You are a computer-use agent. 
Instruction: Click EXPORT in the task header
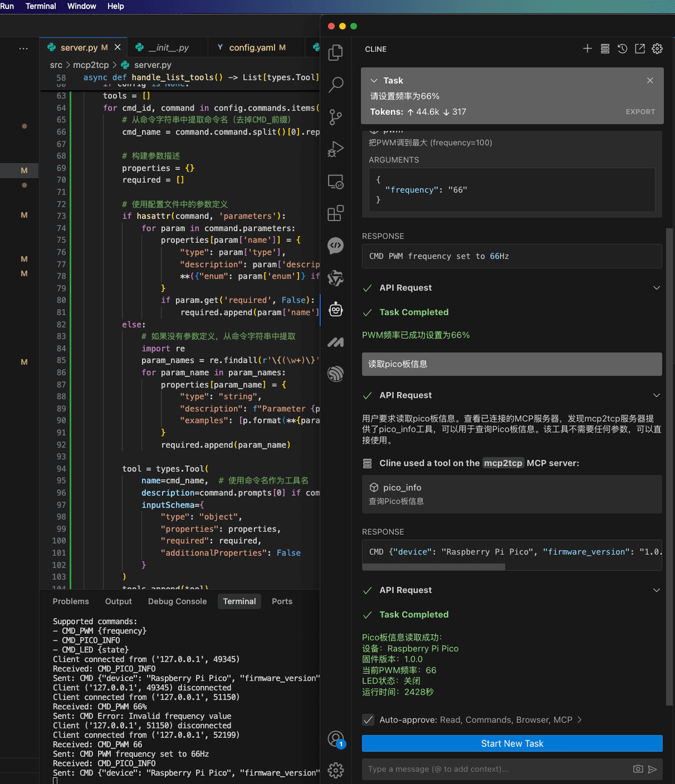[x=641, y=112]
